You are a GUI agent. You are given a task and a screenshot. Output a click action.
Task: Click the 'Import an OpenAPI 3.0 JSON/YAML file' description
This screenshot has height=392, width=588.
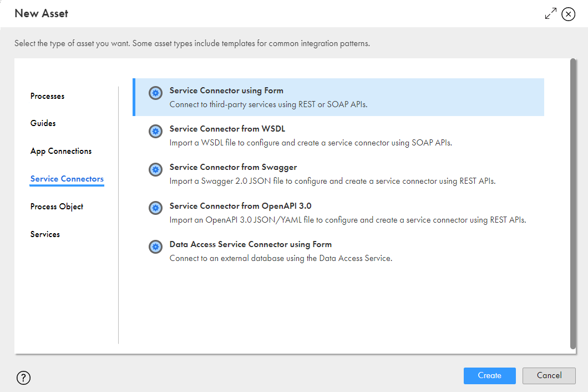(x=348, y=220)
